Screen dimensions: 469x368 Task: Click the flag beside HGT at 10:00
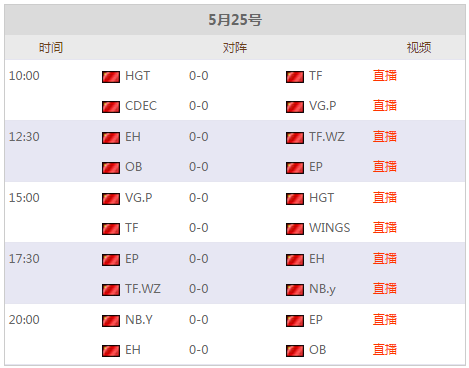click(111, 77)
